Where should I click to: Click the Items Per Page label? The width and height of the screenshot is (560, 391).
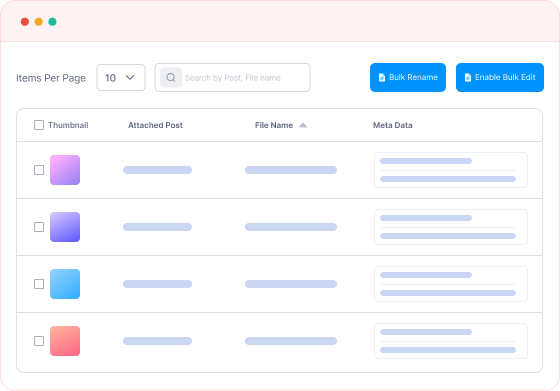(x=51, y=78)
